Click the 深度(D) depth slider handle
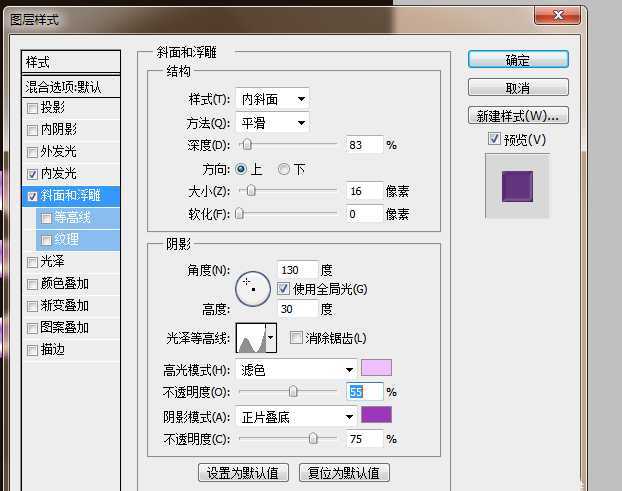This screenshot has width=622, height=491. point(247,145)
